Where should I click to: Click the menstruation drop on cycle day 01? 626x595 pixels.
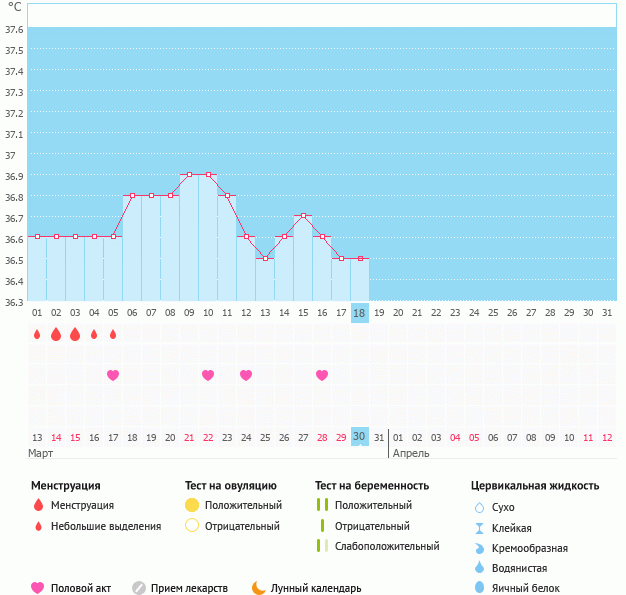37,334
